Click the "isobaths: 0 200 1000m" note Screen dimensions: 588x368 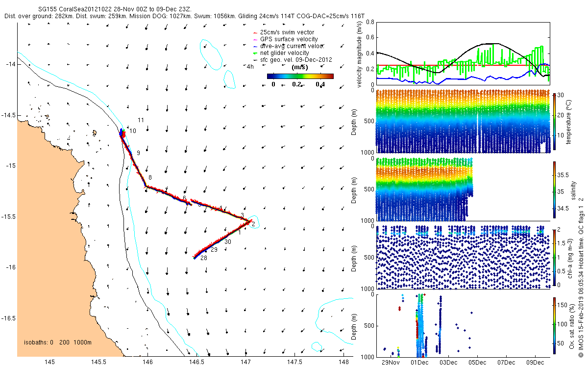[58, 342]
